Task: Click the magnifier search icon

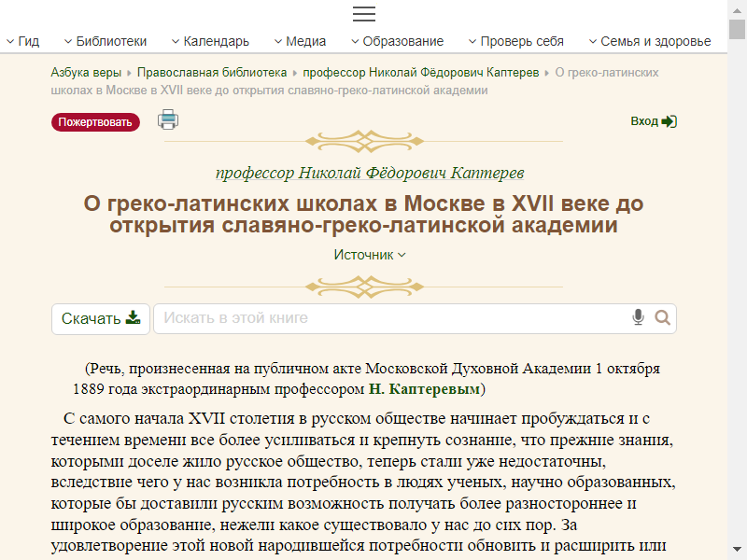Action: 662,317
